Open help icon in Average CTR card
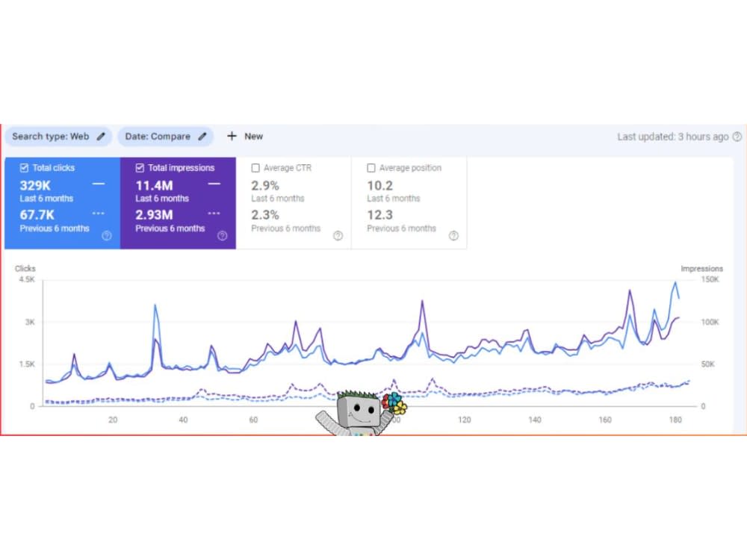The height and width of the screenshot is (560, 747). [x=338, y=236]
